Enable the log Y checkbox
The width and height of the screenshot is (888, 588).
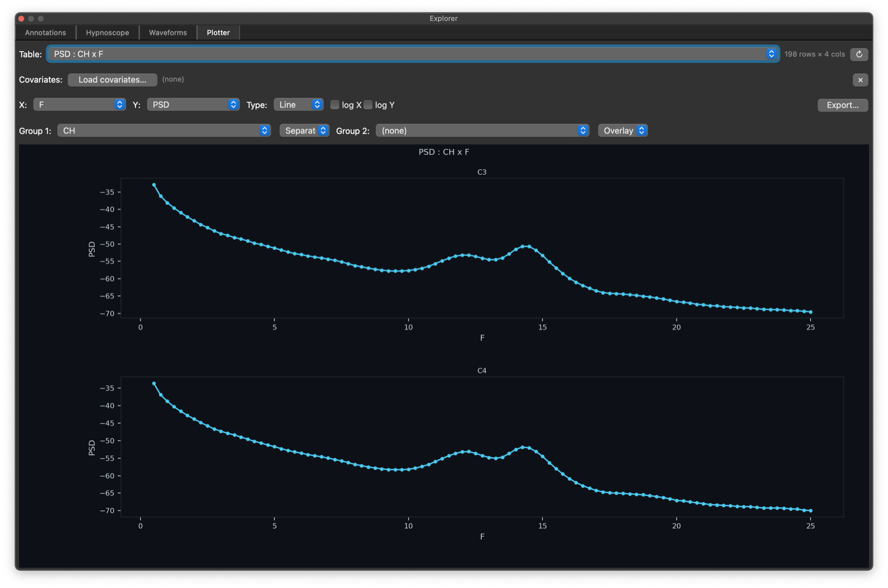368,105
